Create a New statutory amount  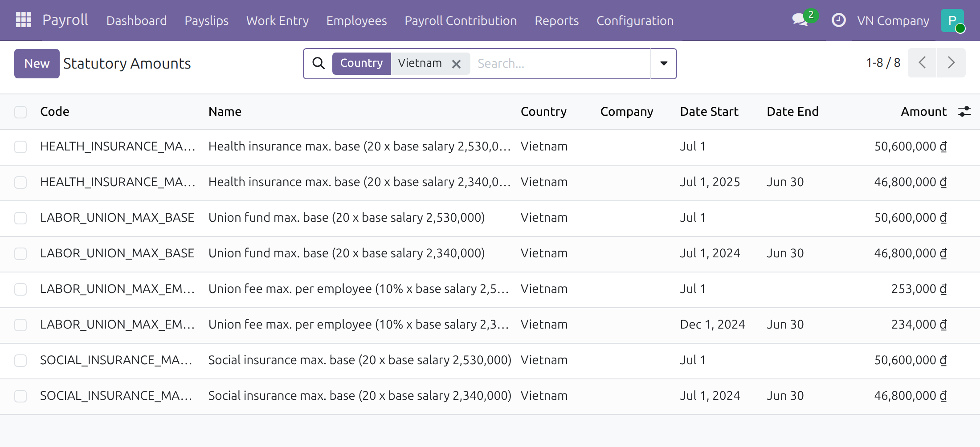pyautogui.click(x=37, y=64)
